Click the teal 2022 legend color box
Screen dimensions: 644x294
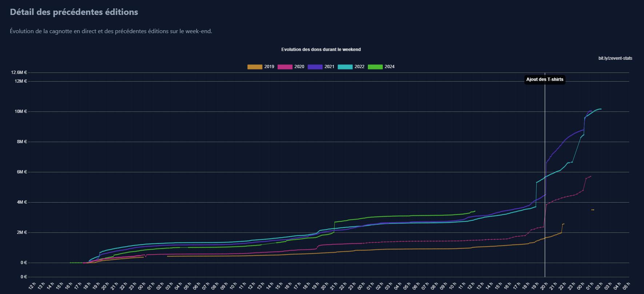coord(345,67)
